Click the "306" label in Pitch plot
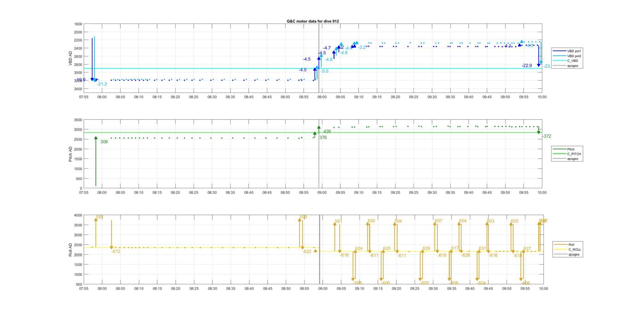 [104, 142]
